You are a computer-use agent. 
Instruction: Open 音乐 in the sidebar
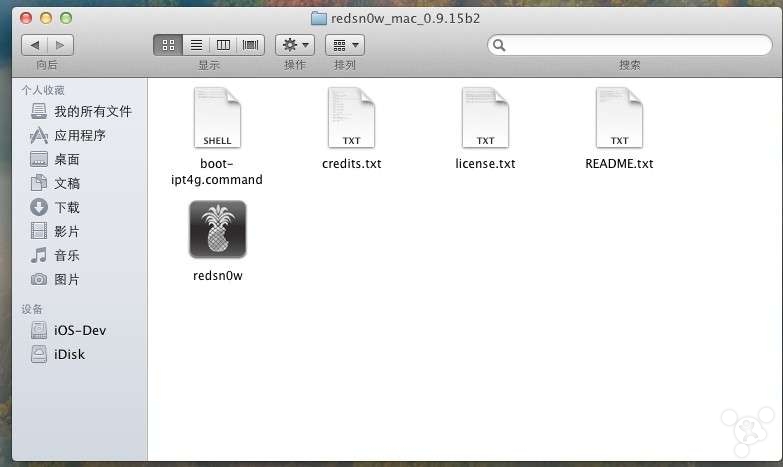click(x=55, y=255)
